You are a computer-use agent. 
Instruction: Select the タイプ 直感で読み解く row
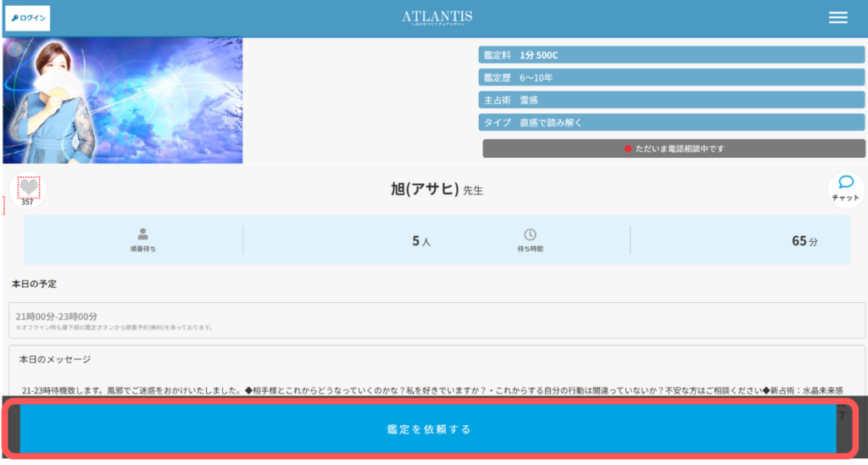click(x=671, y=122)
